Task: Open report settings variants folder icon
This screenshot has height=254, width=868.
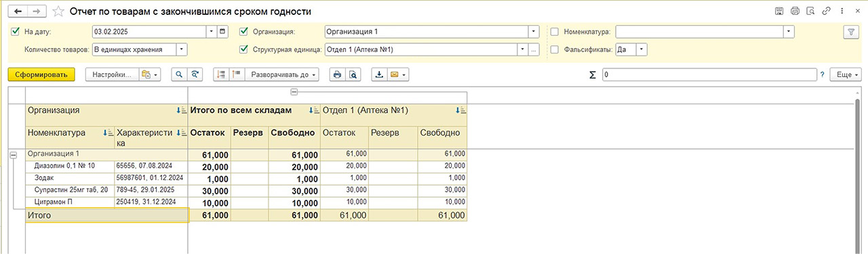Action: coord(150,75)
